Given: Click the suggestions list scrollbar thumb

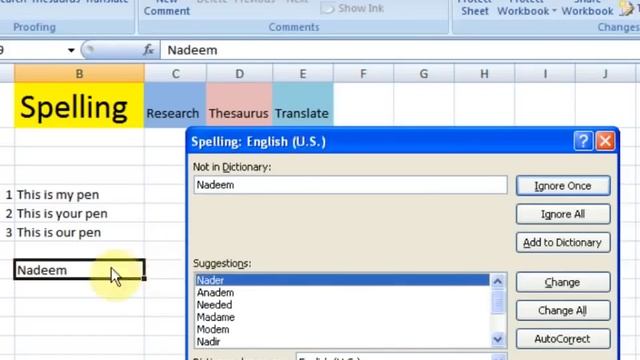Looking at the screenshot, I should pos(498,302).
